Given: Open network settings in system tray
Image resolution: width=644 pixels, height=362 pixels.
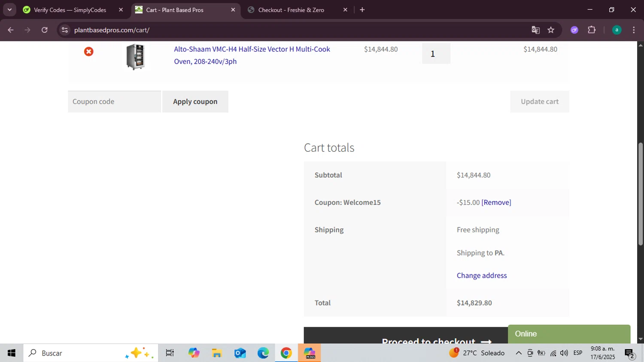Looking at the screenshot, I should [x=553, y=353].
